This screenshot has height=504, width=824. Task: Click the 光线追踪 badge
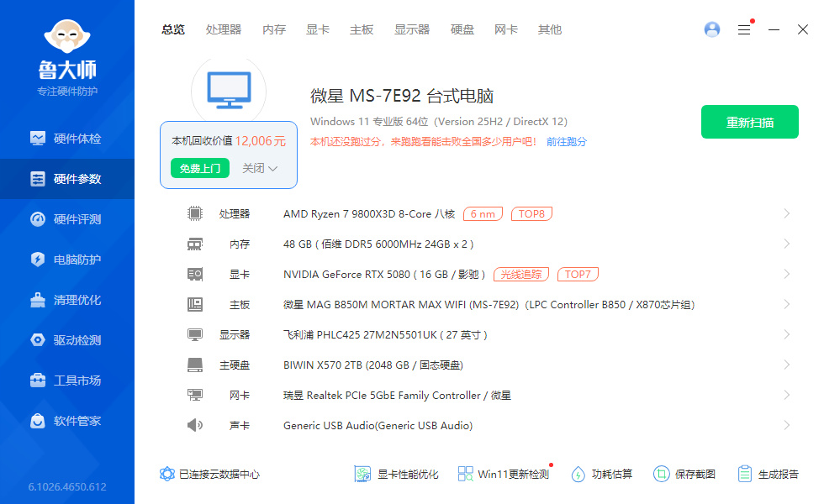[x=521, y=275]
